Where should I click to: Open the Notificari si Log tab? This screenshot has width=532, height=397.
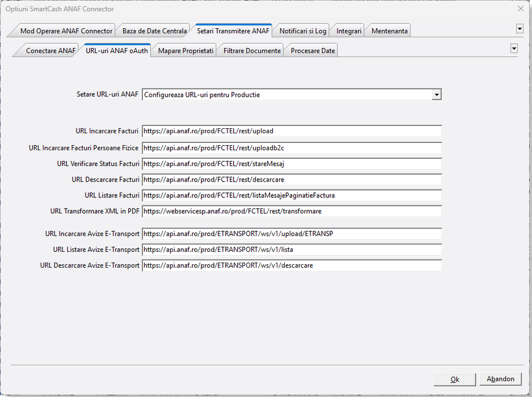303,31
